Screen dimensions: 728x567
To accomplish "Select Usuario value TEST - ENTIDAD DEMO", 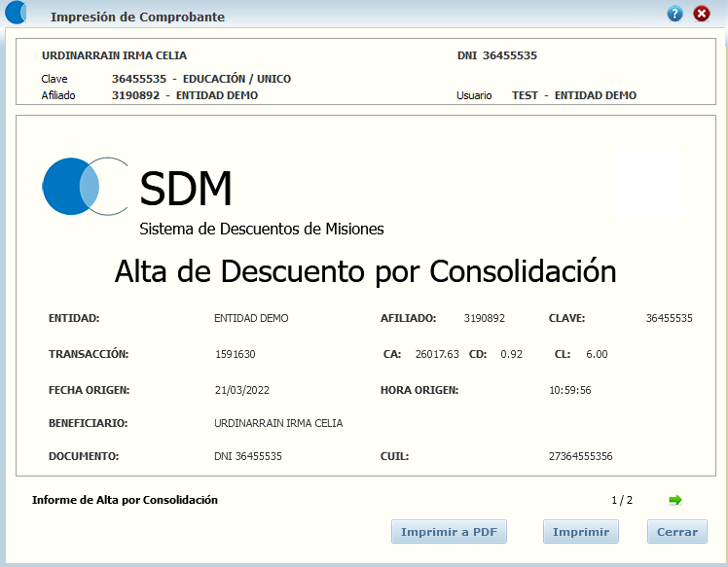I will [574, 95].
